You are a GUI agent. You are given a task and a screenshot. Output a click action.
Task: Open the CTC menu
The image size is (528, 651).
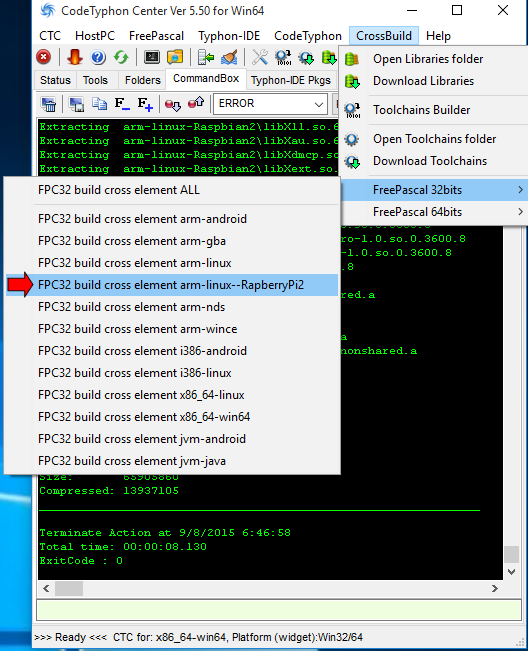pos(50,36)
